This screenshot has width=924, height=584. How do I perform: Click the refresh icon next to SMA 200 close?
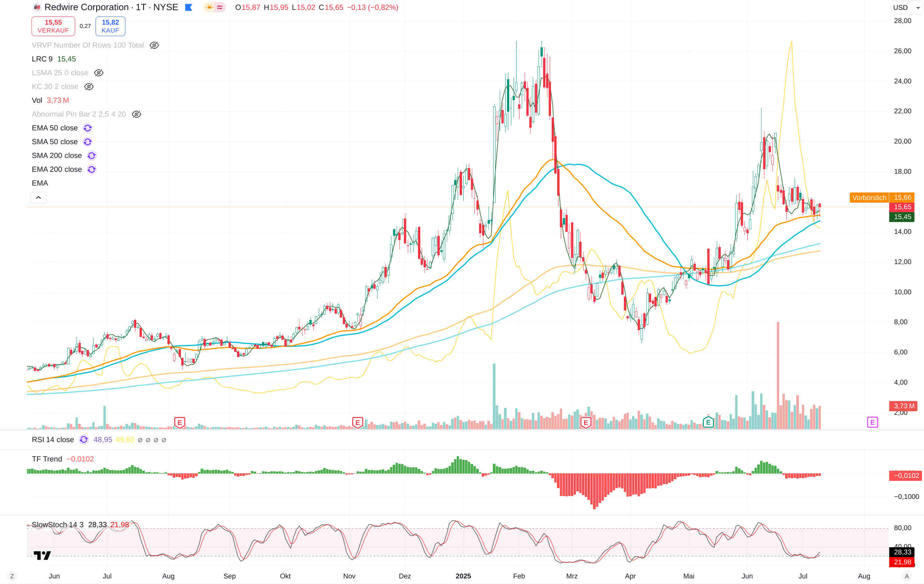click(91, 155)
